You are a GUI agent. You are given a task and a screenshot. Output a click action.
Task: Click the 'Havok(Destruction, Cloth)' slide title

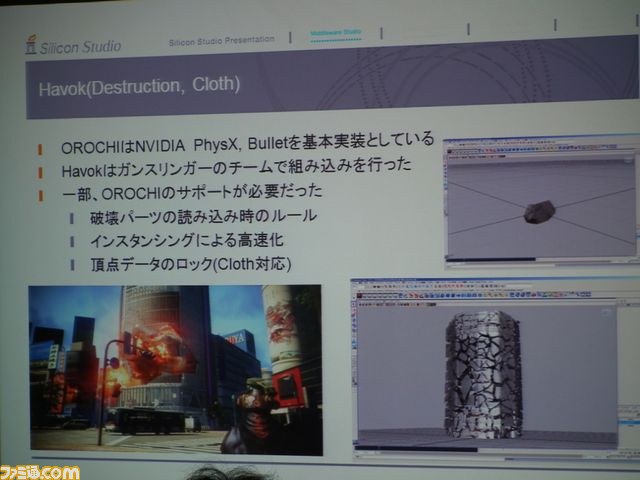point(139,86)
